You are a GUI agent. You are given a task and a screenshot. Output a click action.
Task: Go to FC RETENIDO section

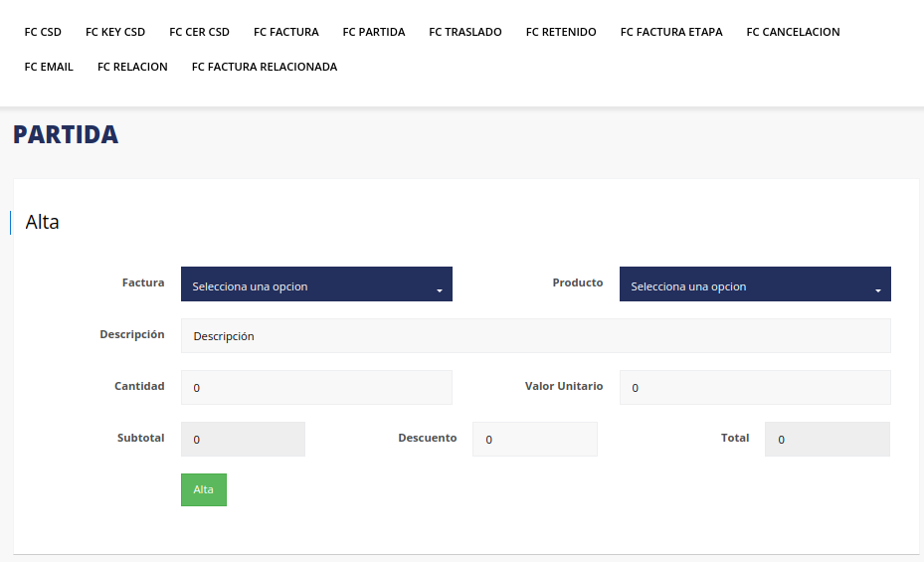[561, 32]
